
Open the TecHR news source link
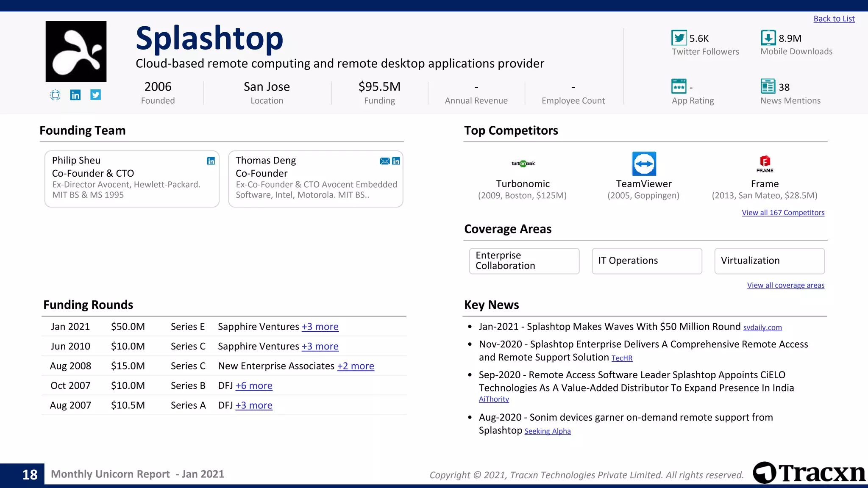click(x=622, y=358)
